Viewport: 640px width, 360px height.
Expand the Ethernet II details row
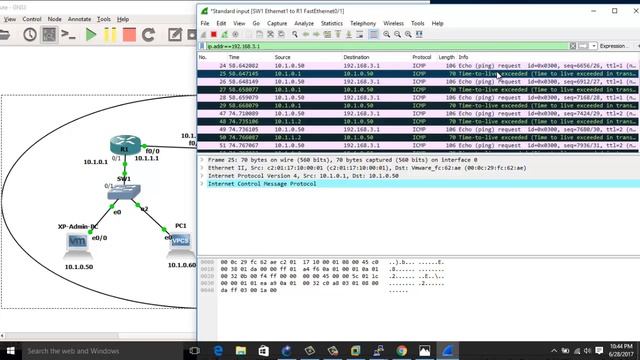(202, 168)
